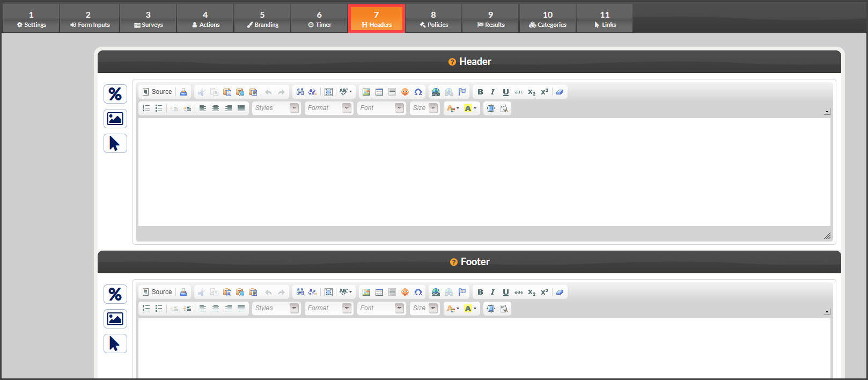Open Font dropdown in Header editor
The height and width of the screenshot is (380, 868).
[381, 108]
